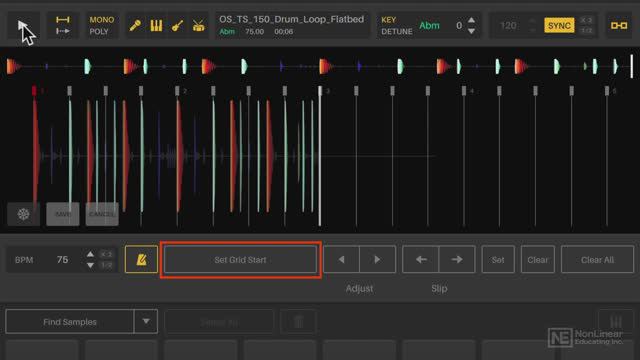Screen dimensions: 640x360
Task: Click the Abm key value next to KEY
Action: point(429,26)
